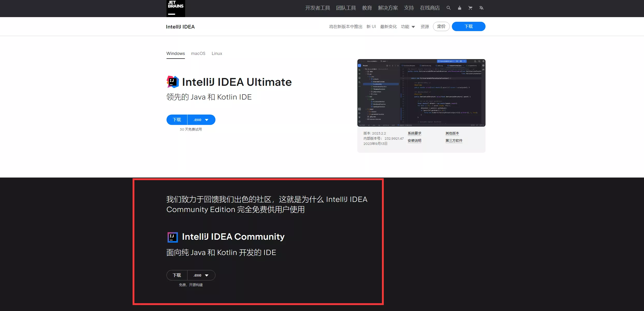Open the search icon
The width and height of the screenshot is (644, 311).
coord(448,8)
